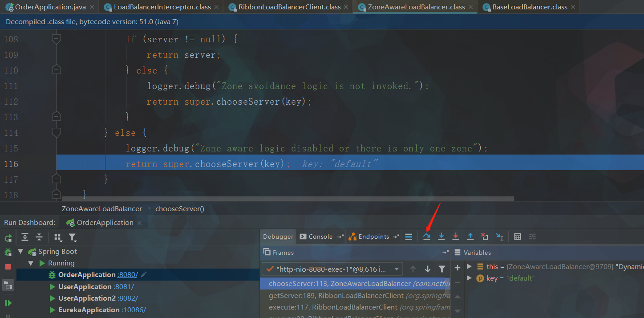Toggle fold marker at line 108
Screen dimensions: 644x318
(56, 39)
